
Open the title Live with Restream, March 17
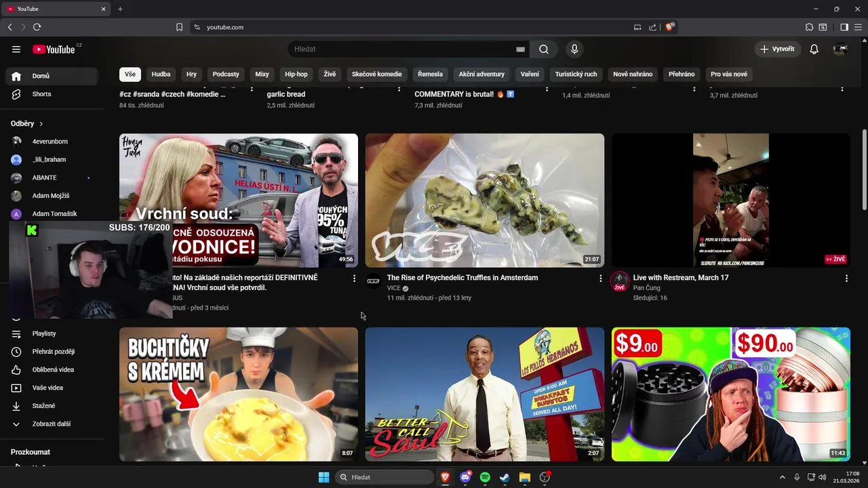click(681, 278)
